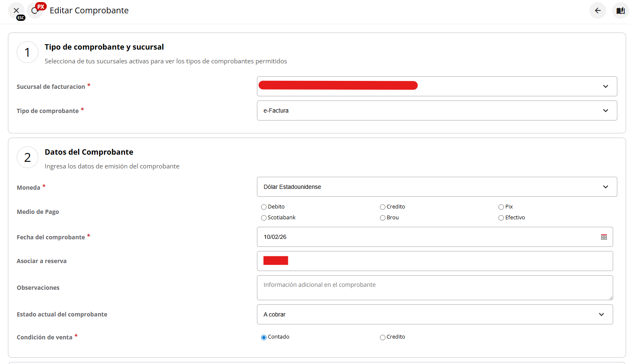Screen dimensions: 629x364
Task: Open the book help icon at top right
Action: click(x=620, y=10)
